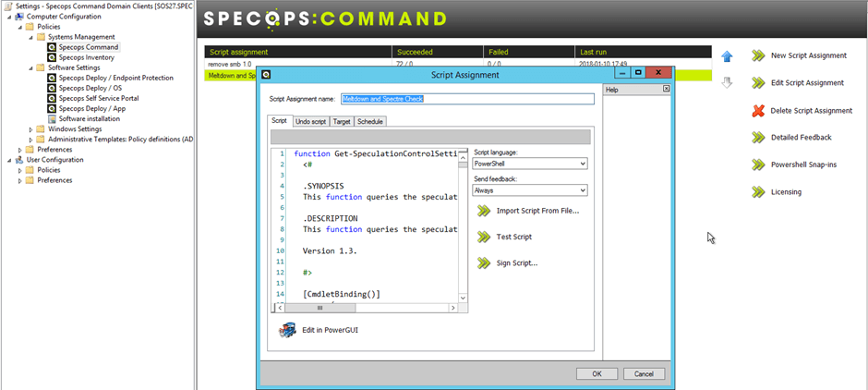The width and height of the screenshot is (868, 390).
Task: Click the Software installation icon
Action: (52, 118)
